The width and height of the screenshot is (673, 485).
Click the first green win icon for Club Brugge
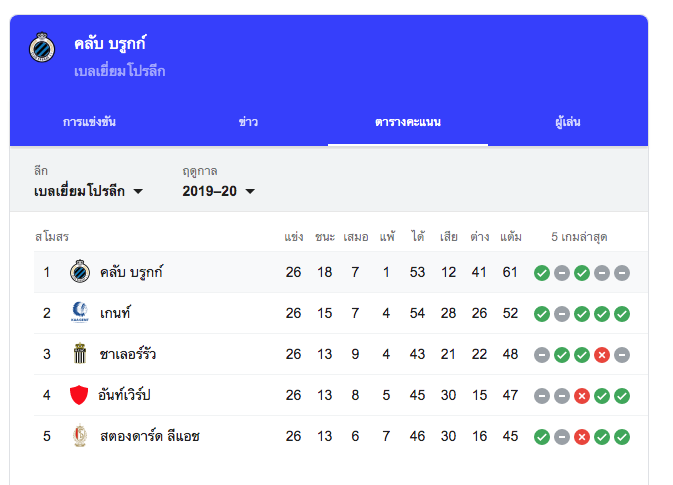coord(542,273)
